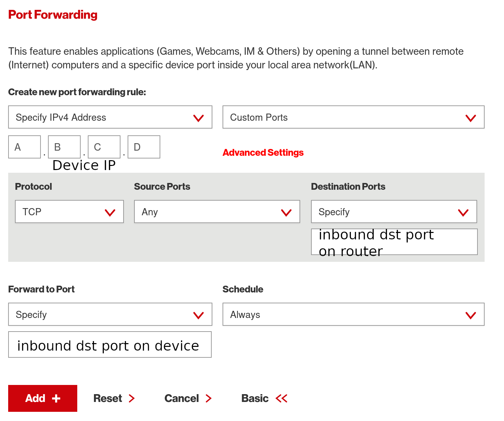Click the Custom Ports dropdown chevron
The image size is (504, 421).
(x=471, y=117)
